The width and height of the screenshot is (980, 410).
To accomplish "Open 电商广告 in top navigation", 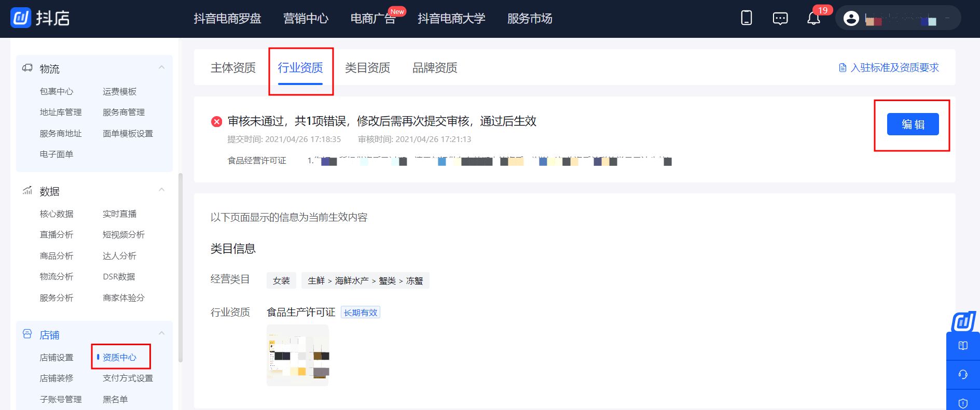I will [x=373, y=19].
